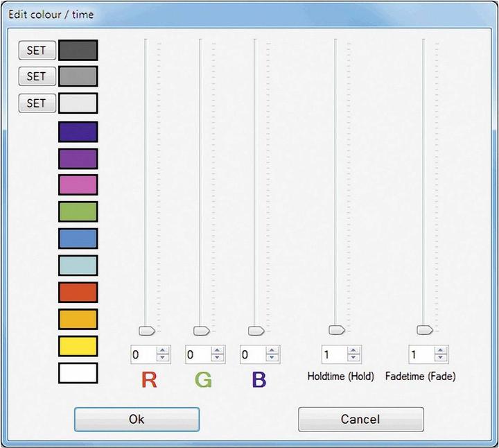Click the Holdtime numeric input field
499x448 pixels.
(333, 355)
